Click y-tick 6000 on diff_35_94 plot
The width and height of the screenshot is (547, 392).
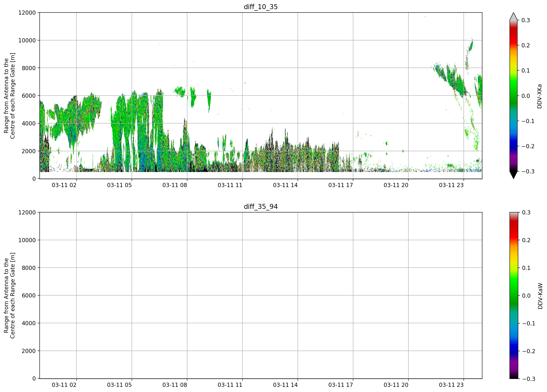29,295
